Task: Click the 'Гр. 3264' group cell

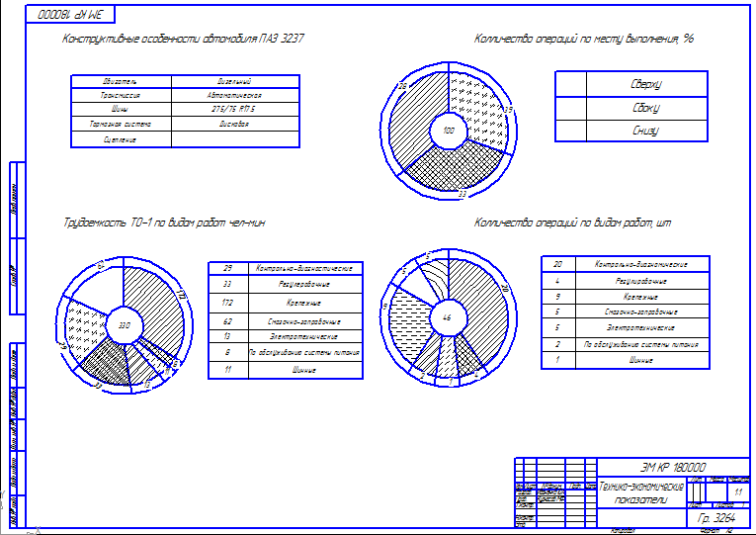Action: (716, 518)
